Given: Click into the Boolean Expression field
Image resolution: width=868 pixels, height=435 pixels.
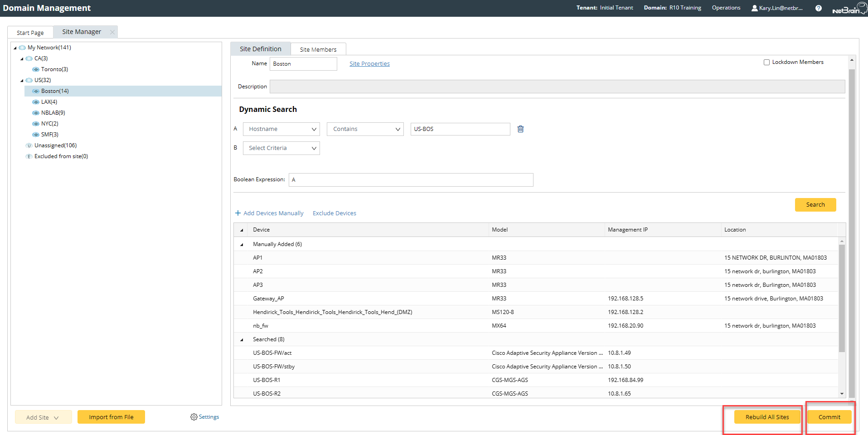Looking at the screenshot, I should [411, 180].
